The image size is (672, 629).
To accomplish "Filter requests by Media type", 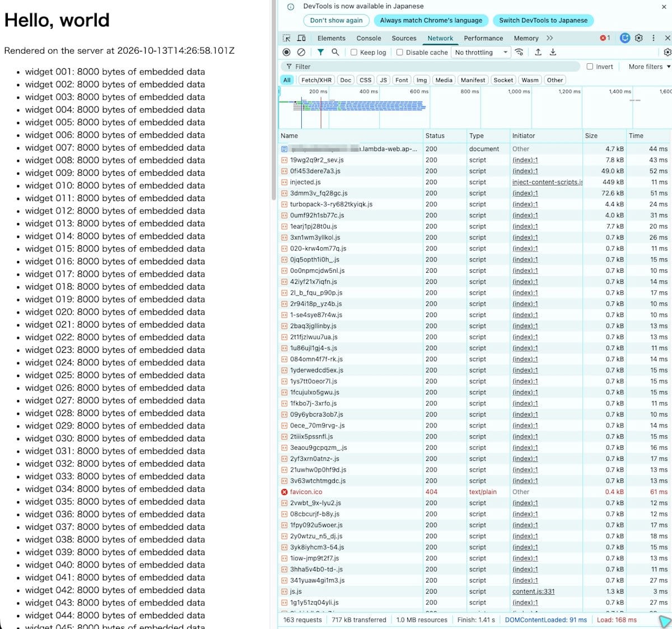I will click(444, 80).
